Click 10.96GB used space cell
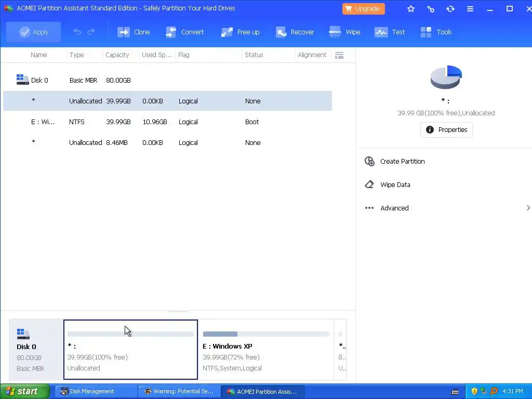This screenshot has height=399, width=532. coord(155,122)
